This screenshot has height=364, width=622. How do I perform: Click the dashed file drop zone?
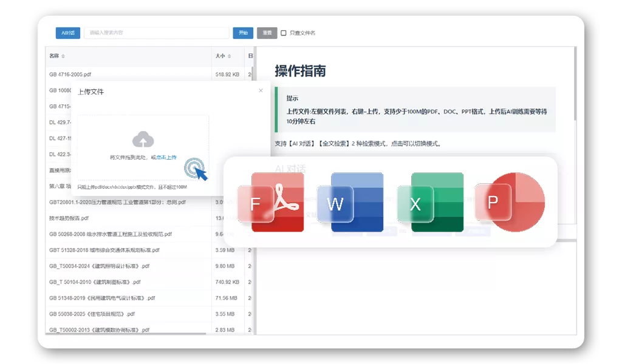pos(143,147)
